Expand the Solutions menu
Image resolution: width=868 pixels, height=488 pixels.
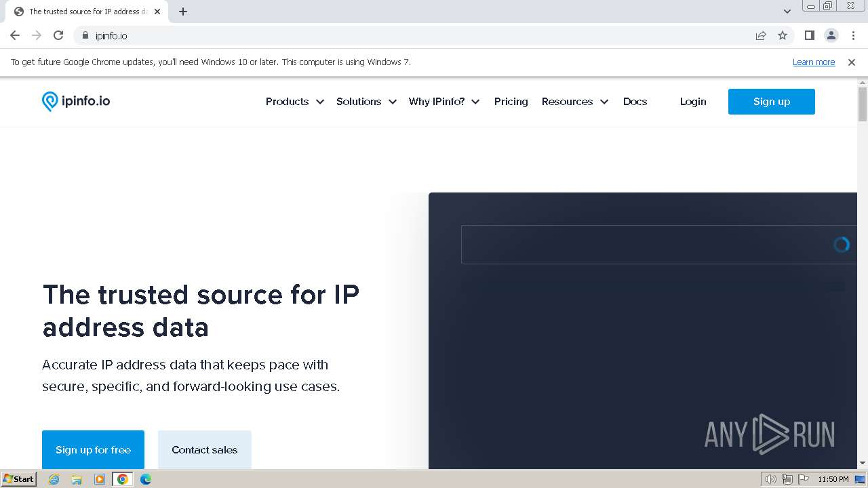(366, 102)
